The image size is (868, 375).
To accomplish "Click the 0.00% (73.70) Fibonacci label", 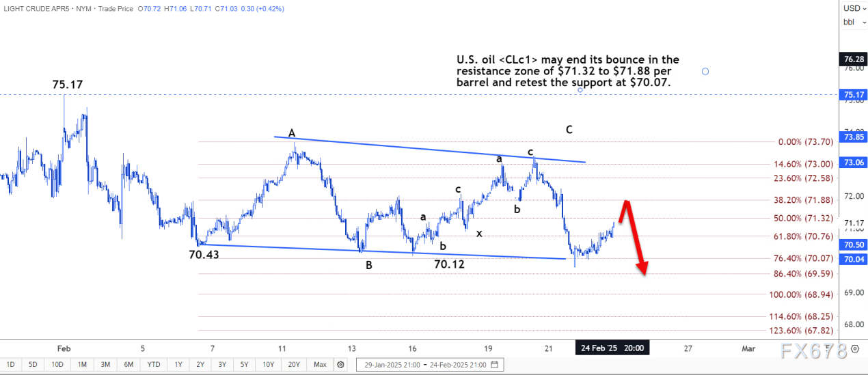I will 805,142.
